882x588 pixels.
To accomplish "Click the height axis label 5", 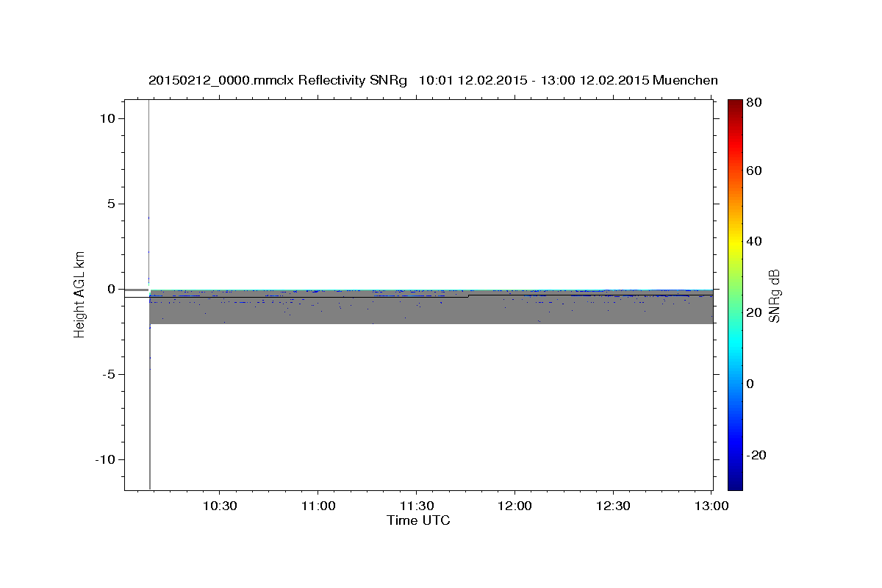I will [112, 204].
